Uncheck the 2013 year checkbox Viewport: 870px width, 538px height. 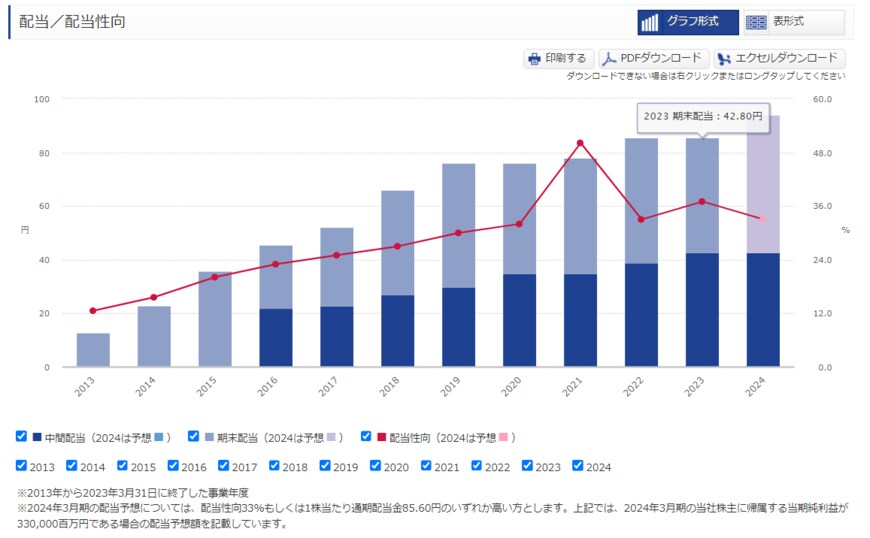(x=22, y=466)
